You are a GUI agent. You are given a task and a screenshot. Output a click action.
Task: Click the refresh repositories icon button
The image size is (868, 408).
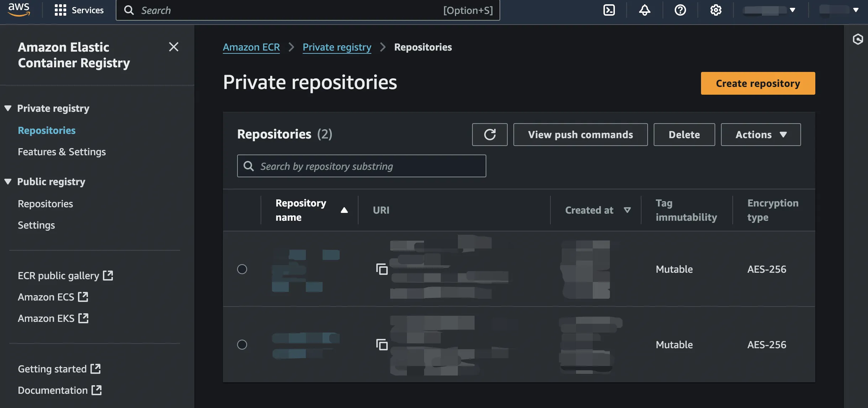490,135
